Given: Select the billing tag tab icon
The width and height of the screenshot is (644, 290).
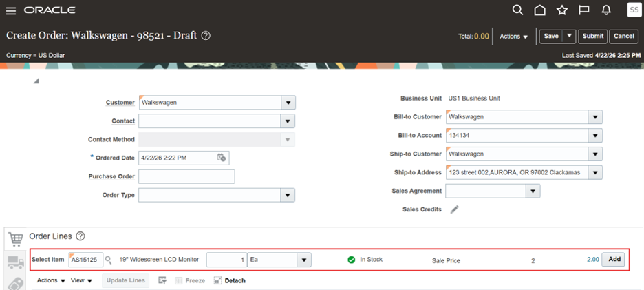Looking at the screenshot, I should click(x=15, y=284).
